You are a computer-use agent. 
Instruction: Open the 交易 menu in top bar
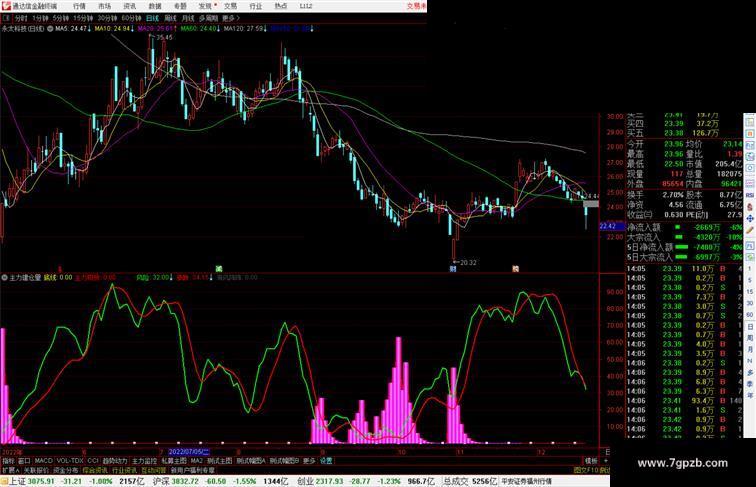coord(230,6)
